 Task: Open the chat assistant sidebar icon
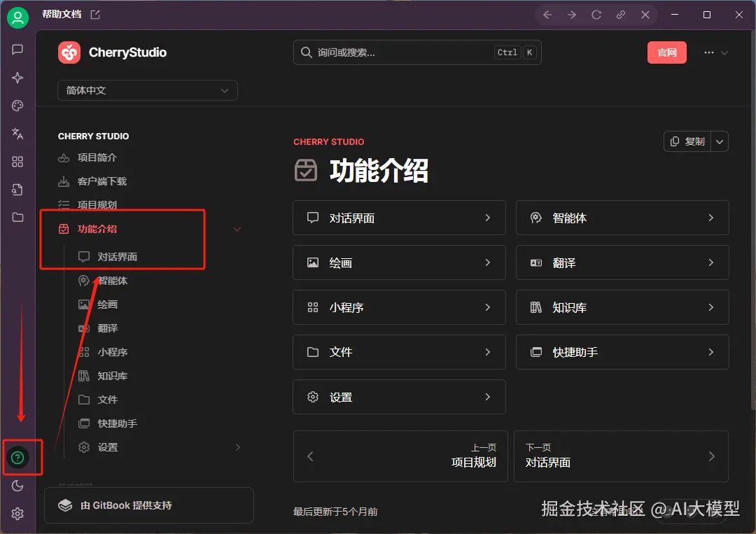coord(17,50)
